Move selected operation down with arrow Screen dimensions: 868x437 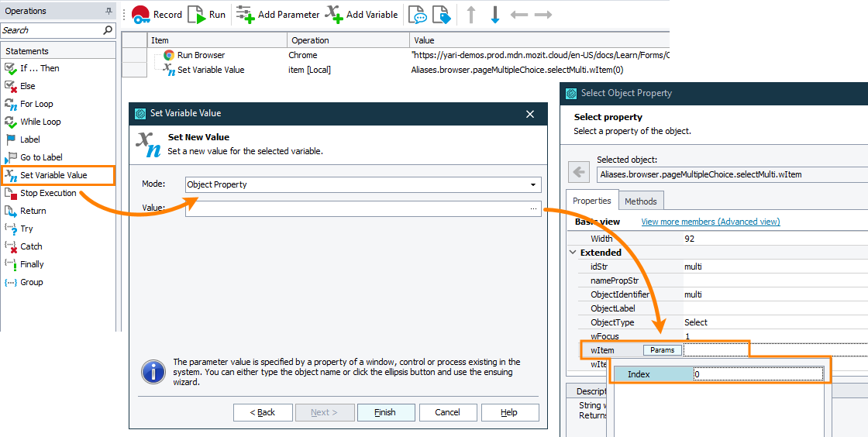tap(495, 15)
